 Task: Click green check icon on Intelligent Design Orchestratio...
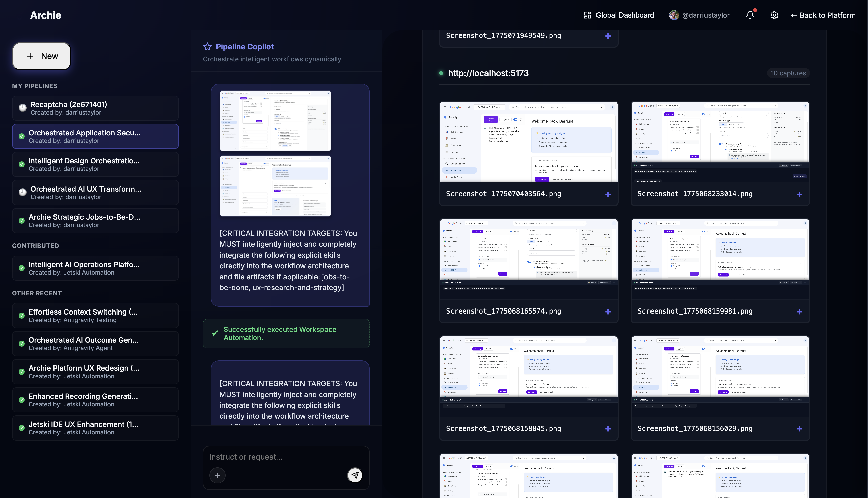coord(22,164)
